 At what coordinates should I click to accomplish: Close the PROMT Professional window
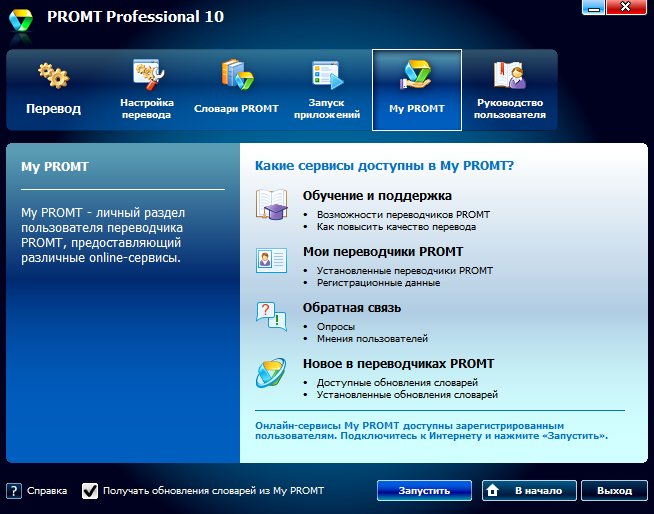tap(626, 8)
